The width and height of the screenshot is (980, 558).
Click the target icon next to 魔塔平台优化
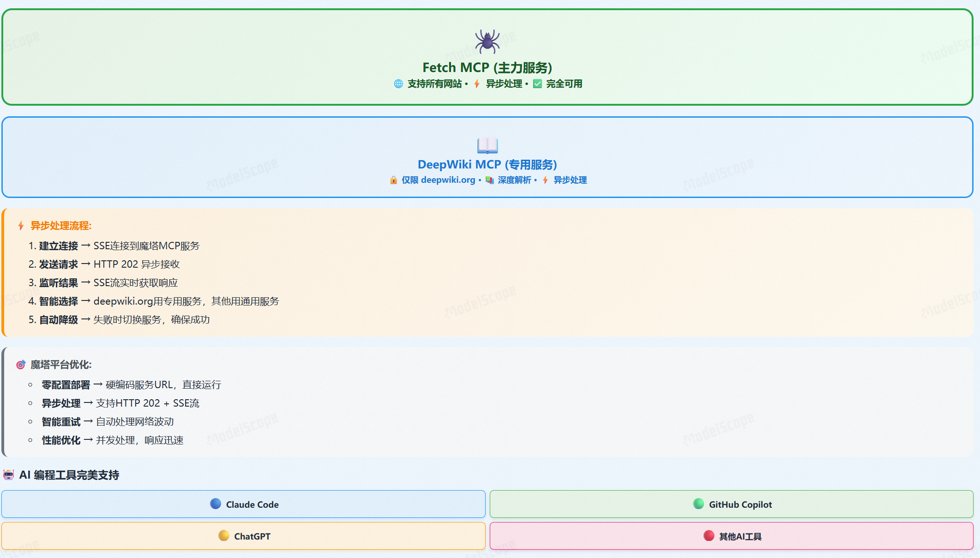click(x=21, y=365)
